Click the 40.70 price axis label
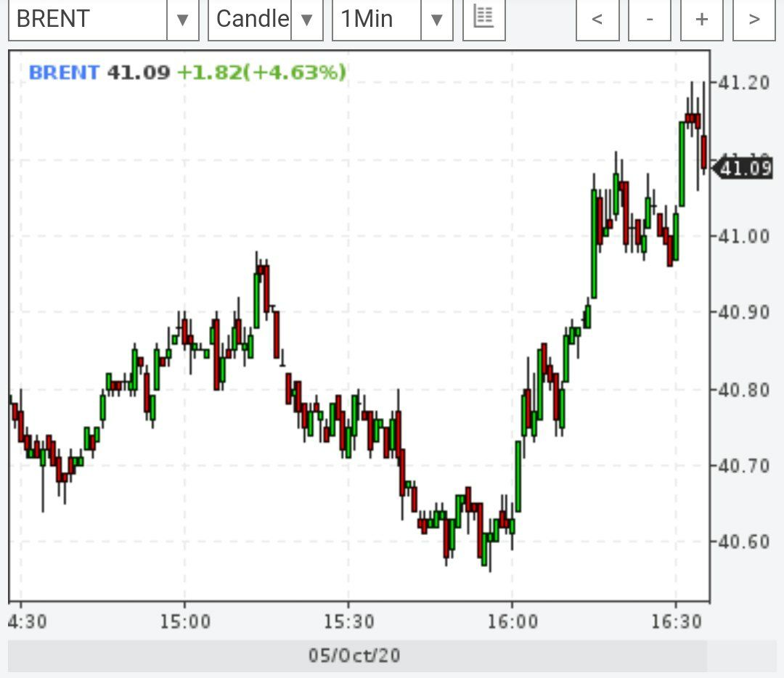784x678 pixels. click(x=743, y=466)
